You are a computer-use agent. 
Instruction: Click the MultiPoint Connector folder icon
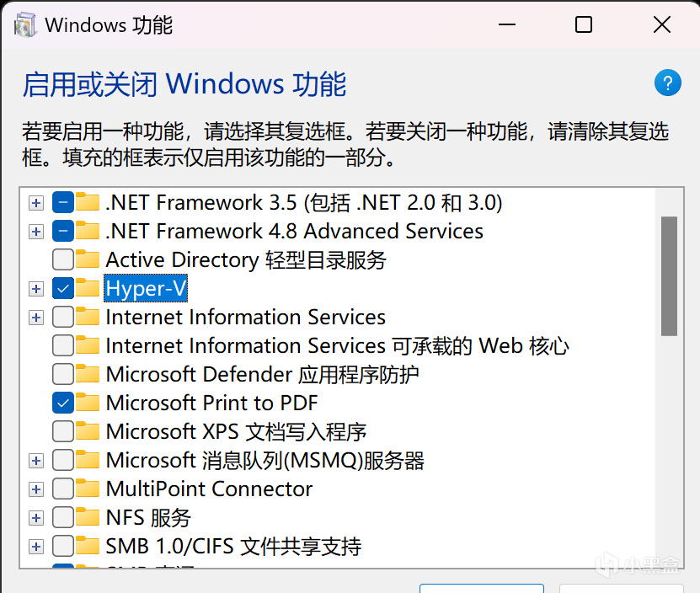(88, 489)
